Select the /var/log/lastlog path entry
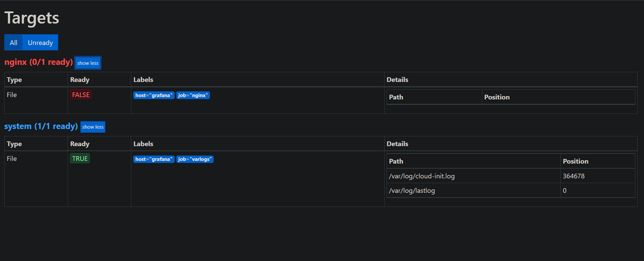Image resolution: width=644 pixels, height=261 pixels. (412, 190)
